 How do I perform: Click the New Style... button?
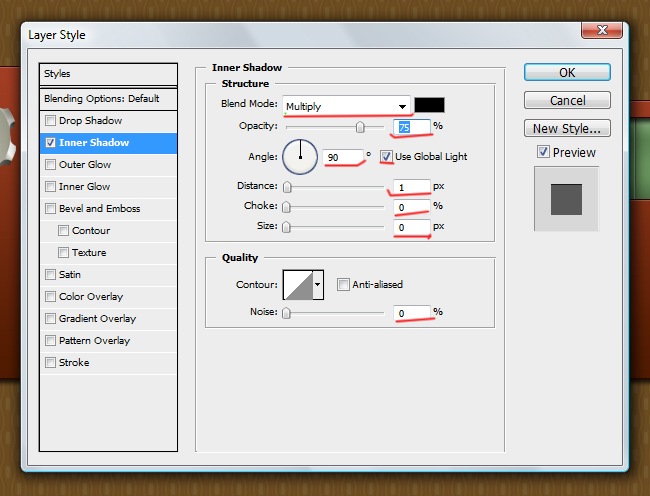pyautogui.click(x=567, y=129)
